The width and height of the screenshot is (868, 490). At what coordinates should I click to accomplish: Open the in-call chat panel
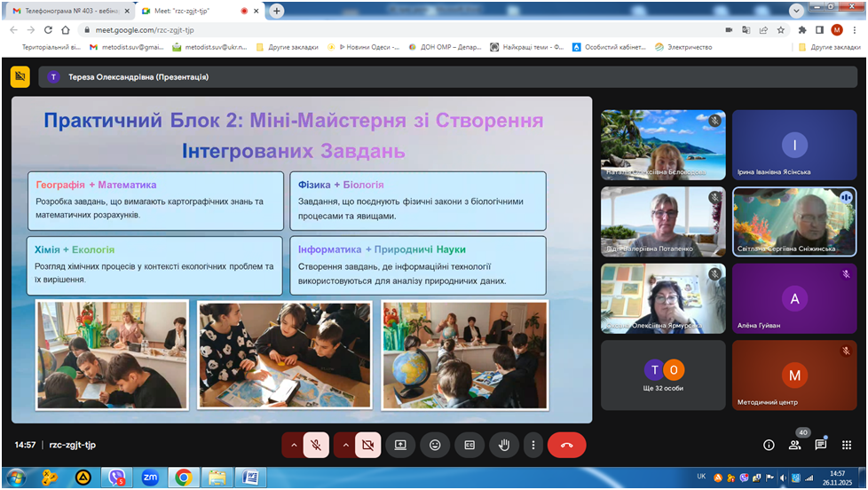point(820,445)
